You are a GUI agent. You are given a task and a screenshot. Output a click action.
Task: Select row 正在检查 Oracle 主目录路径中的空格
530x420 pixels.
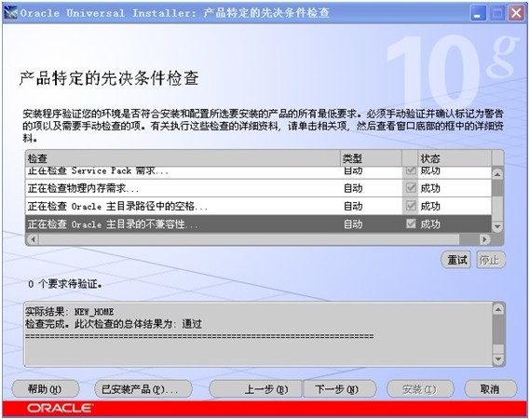point(258,206)
